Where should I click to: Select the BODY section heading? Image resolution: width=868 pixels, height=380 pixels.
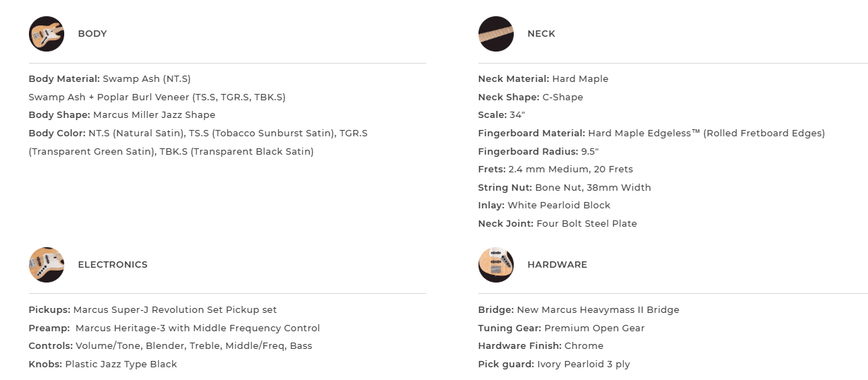point(92,34)
